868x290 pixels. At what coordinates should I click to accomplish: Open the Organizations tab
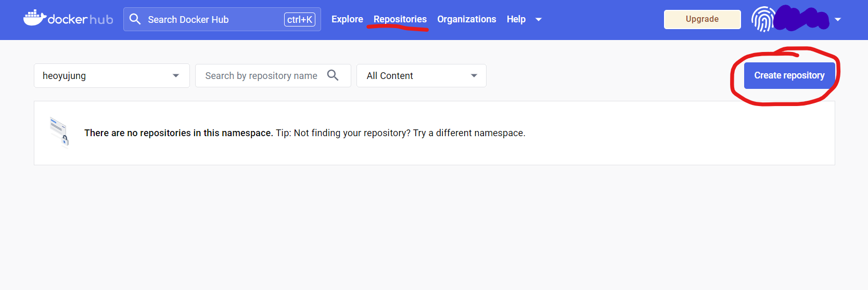coord(467,19)
